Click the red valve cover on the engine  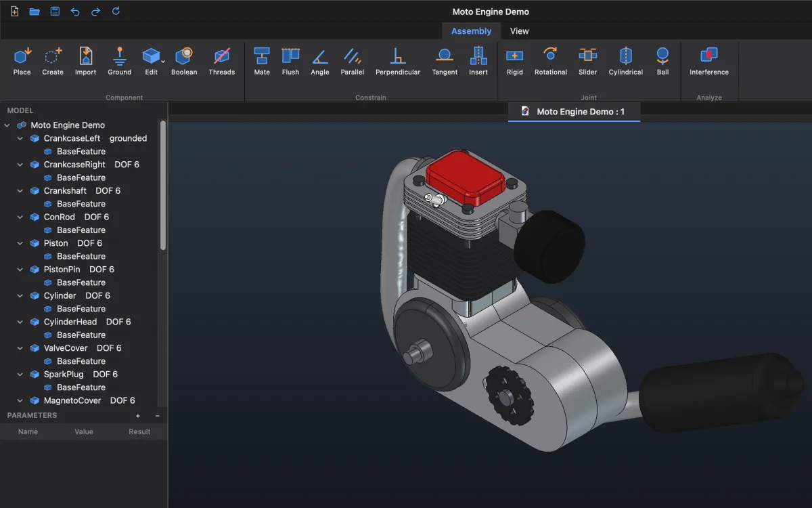[x=466, y=177]
